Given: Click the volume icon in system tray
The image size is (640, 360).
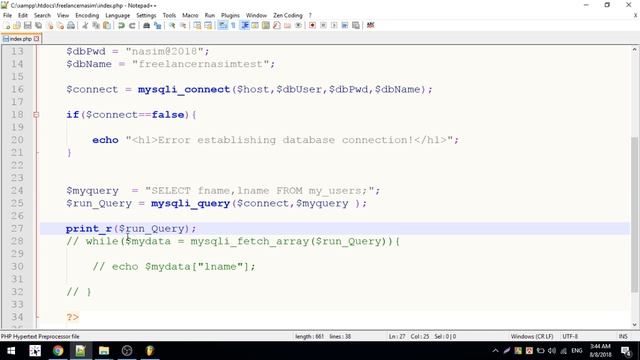Looking at the screenshot, I should coord(552,351).
